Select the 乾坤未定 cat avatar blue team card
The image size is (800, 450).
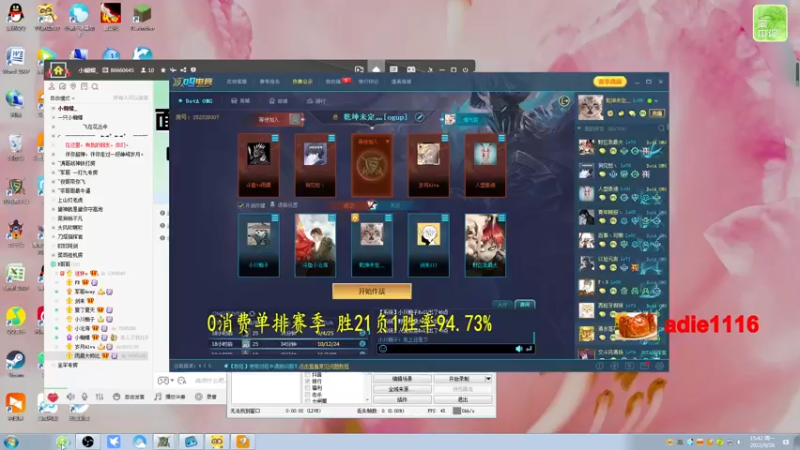(372, 245)
